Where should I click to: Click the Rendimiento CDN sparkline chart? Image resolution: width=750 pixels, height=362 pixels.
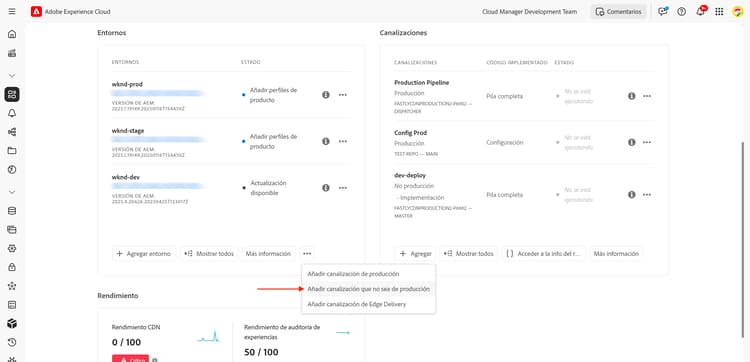pyautogui.click(x=208, y=337)
